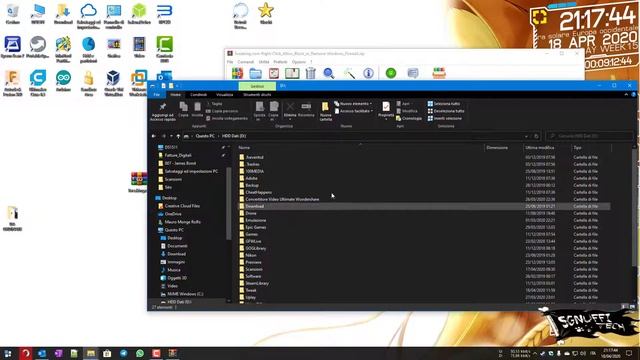Expand the Apri dropdown in ribbon
The height and width of the screenshot is (360, 640).
click(403, 104)
